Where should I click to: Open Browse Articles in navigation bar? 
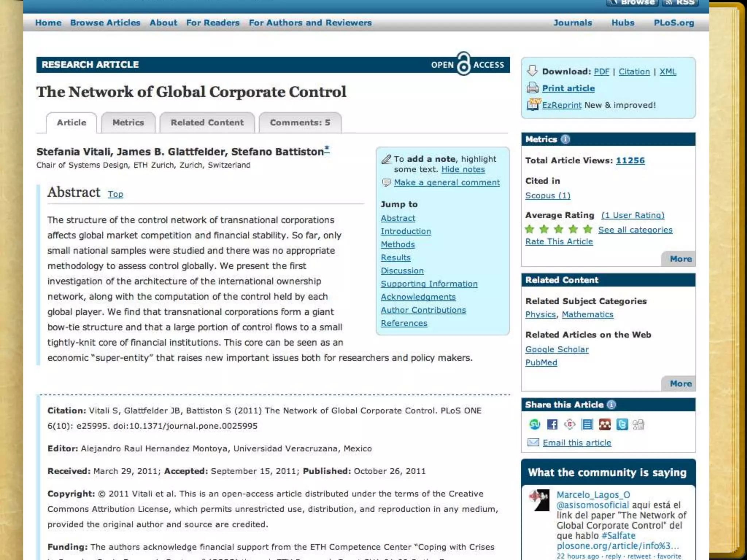click(105, 23)
